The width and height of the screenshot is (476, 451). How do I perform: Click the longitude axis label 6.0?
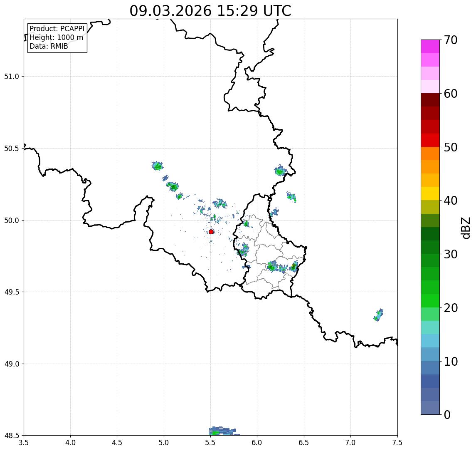tap(257, 443)
